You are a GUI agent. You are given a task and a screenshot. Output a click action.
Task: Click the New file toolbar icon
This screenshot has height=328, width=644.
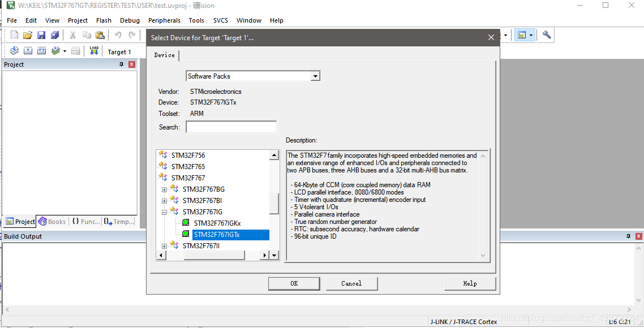pos(14,35)
